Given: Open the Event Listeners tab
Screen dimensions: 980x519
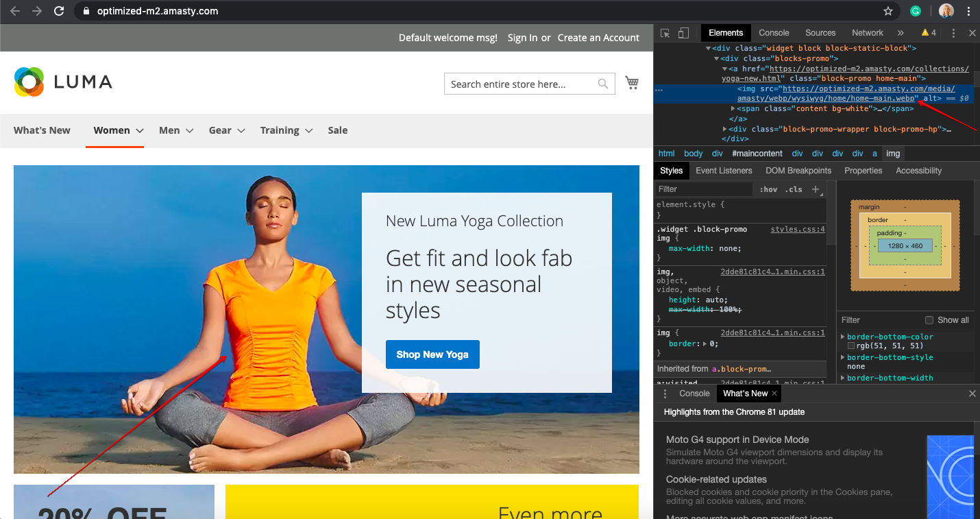Looking at the screenshot, I should coord(724,171).
